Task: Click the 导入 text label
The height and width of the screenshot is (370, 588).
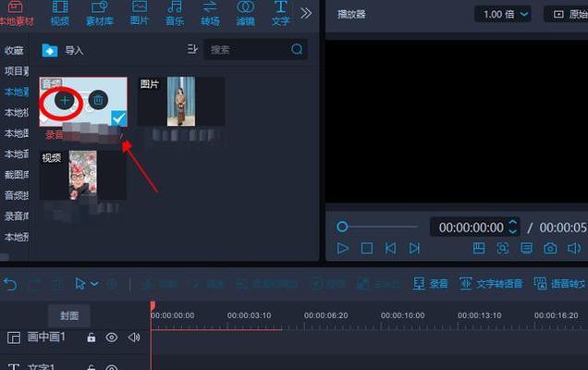Action: 74,50
